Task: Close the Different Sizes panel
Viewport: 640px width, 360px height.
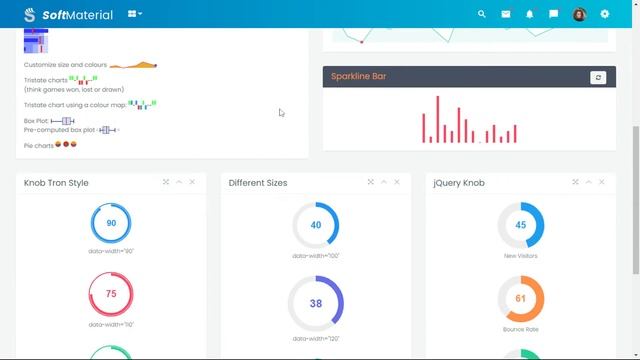Action: pyautogui.click(x=397, y=182)
